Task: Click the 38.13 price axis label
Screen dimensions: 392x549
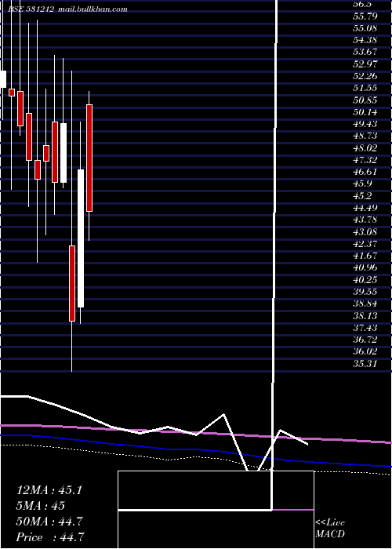Action: pyautogui.click(x=365, y=316)
